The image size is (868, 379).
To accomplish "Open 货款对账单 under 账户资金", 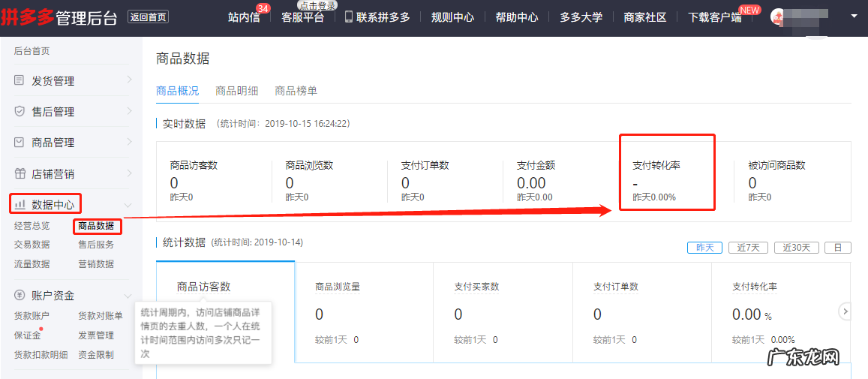I will [101, 317].
